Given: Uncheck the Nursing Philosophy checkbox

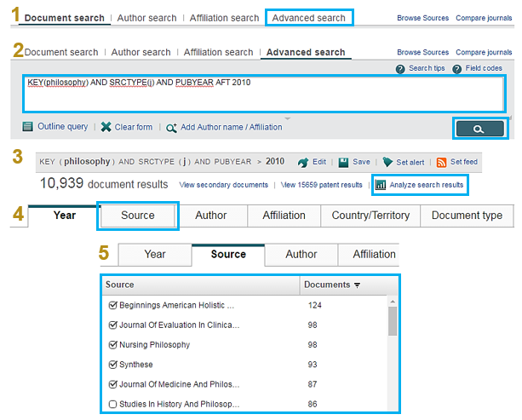Looking at the screenshot, I should point(113,345).
